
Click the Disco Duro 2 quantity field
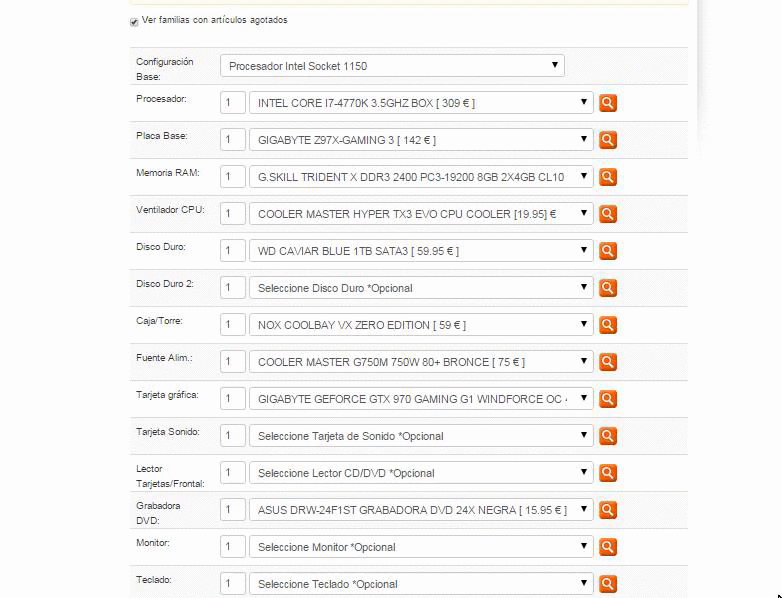point(233,288)
